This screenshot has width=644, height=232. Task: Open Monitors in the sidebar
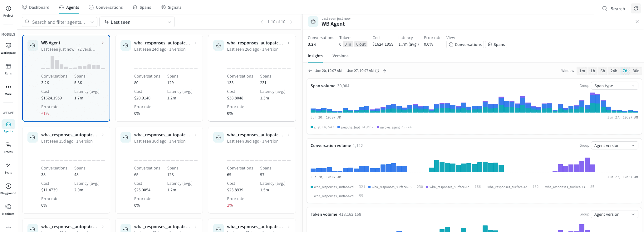pyautogui.click(x=8, y=209)
